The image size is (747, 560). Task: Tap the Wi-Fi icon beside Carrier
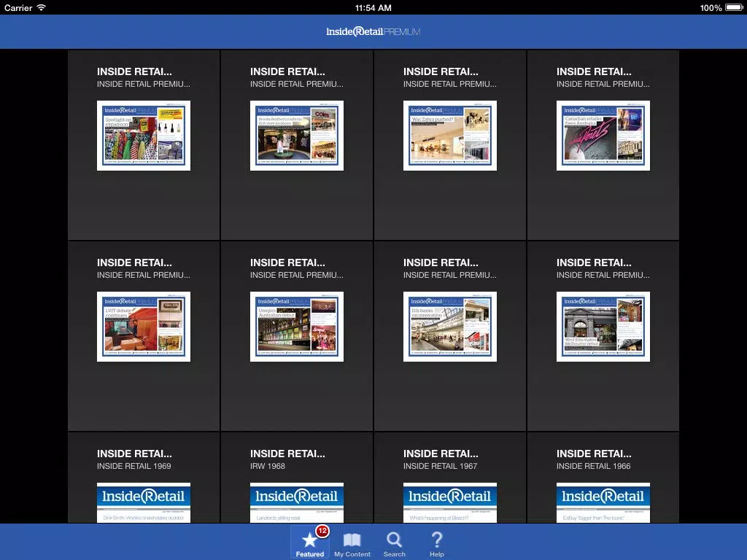tap(41, 7)
